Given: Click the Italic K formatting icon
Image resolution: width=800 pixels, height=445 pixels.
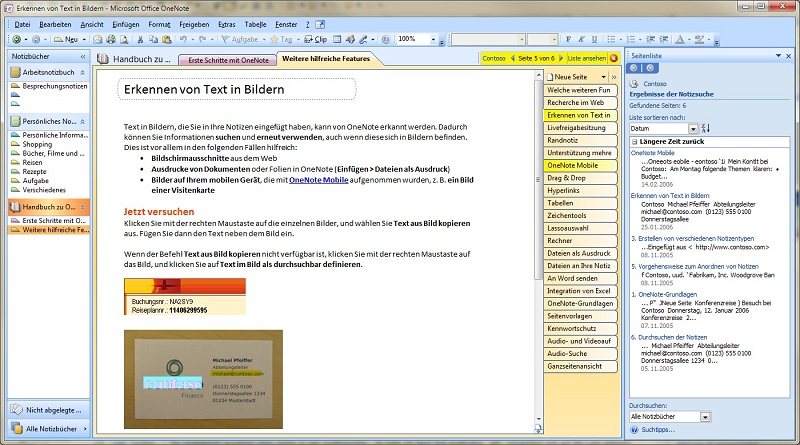Looking at the screenshot, I should (x=581, y=39).
